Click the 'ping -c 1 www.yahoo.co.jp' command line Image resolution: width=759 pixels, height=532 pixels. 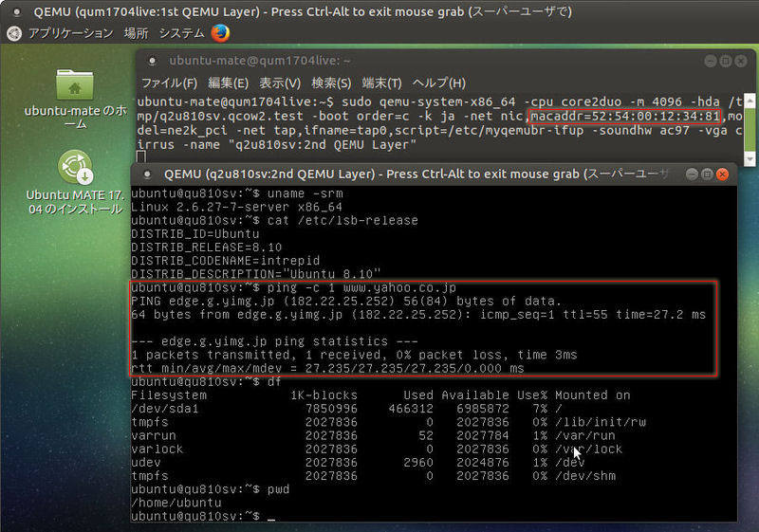point(293,287)
